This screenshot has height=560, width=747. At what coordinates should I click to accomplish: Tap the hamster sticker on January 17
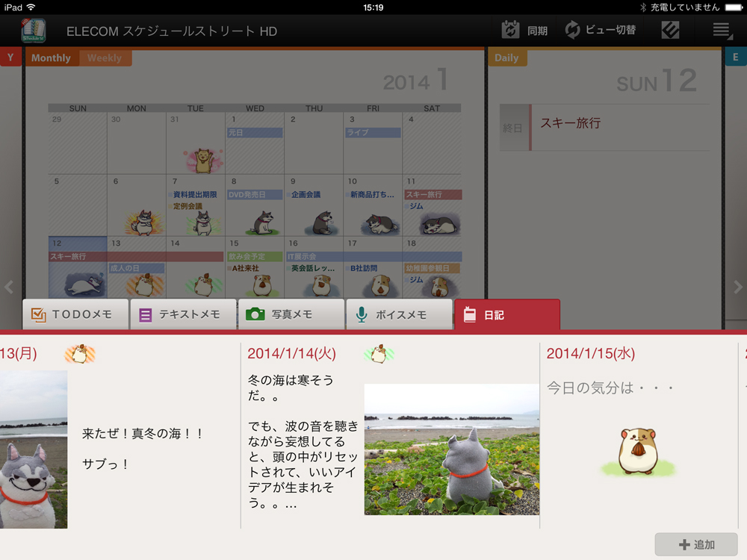(380, 285)
